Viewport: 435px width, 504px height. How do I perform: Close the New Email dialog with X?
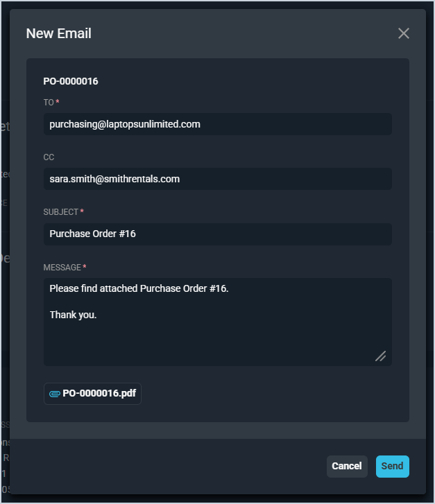[x=404, y=33]
